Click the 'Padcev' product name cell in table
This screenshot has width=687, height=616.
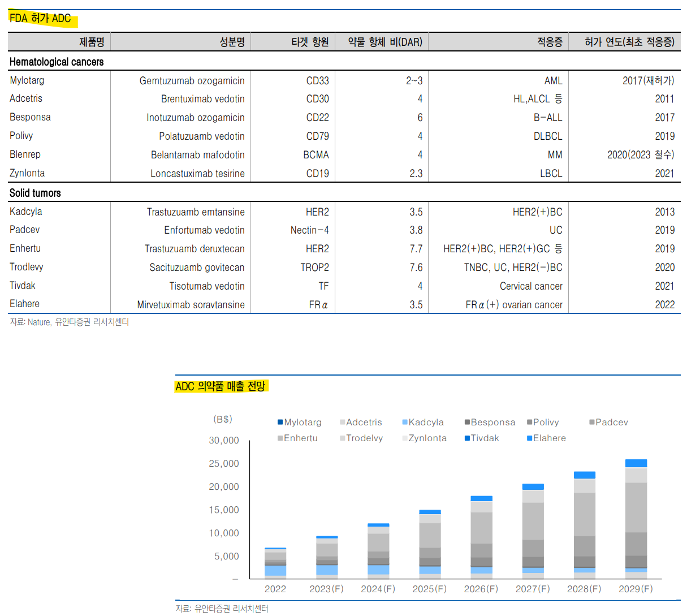coord(25,230)
